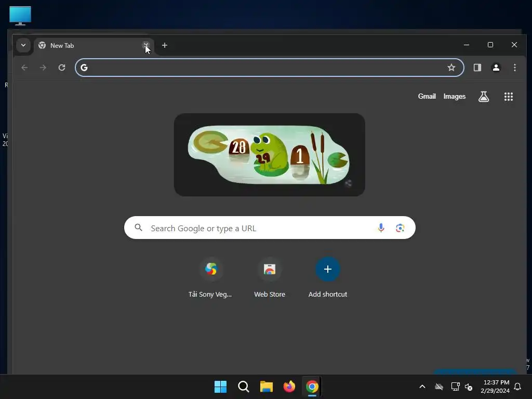Select the New Tab tab

(x=94, y=46)
